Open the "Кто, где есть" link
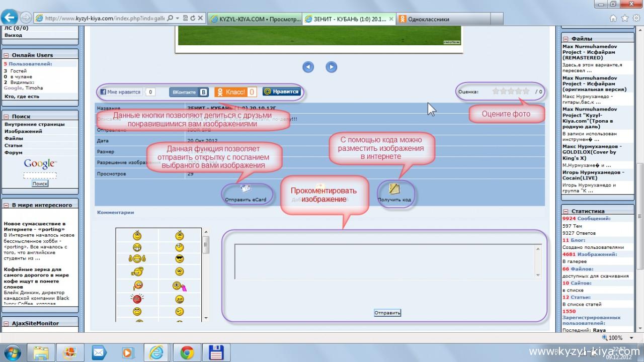This screenshot has width=644, height=362. click(x=22, y=97)
